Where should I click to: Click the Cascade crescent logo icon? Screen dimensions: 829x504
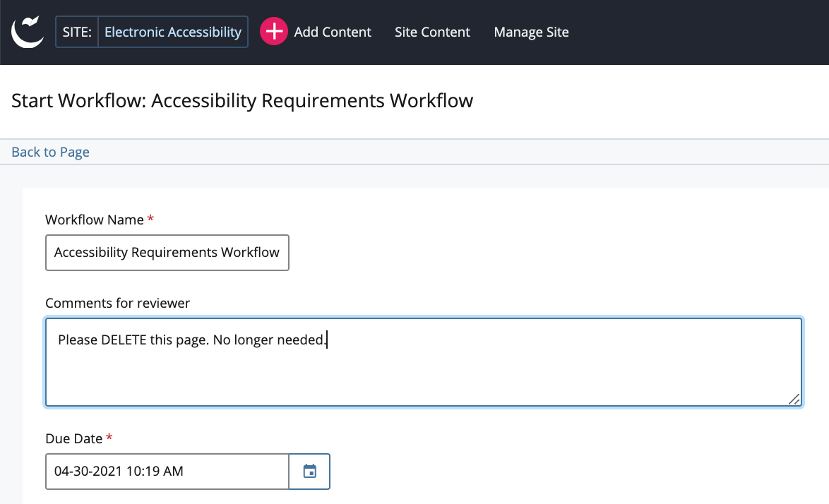coord(28,32)
